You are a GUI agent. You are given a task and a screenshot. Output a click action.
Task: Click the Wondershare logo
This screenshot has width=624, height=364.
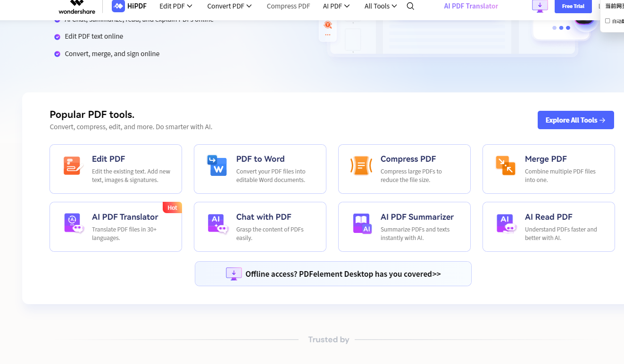(77, 7)
